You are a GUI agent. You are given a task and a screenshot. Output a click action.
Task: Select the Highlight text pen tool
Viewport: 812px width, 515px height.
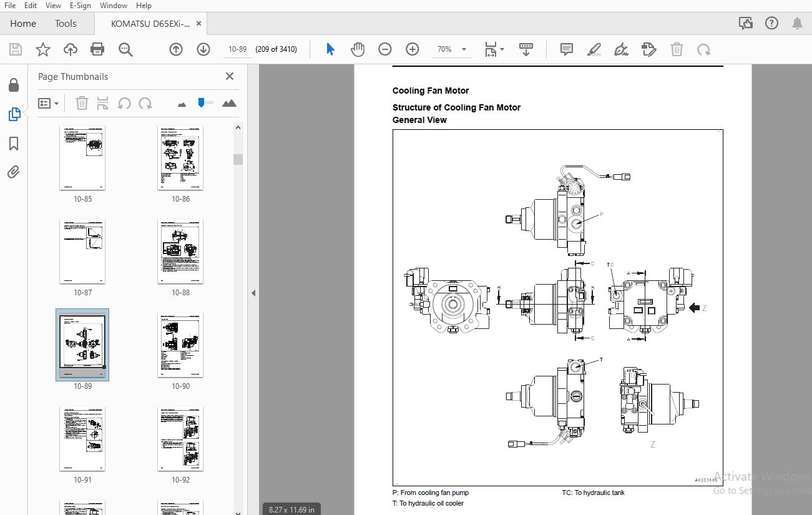point(594,49)
